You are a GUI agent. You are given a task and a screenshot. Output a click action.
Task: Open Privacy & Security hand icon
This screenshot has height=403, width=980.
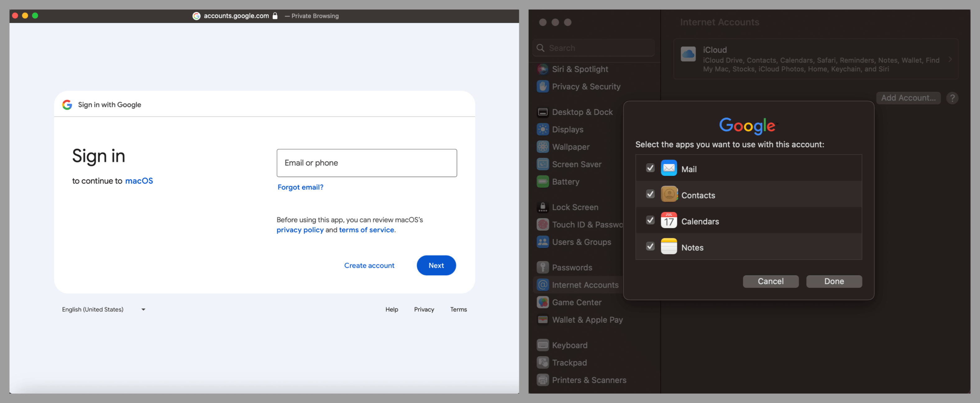(x=543, y=86)
